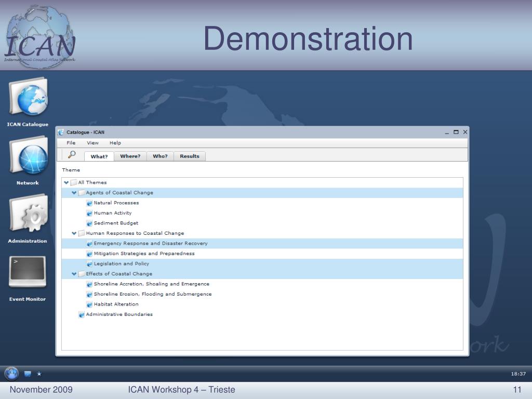Maximize the Catalogue - ICAN window
The image size is (532, 399).
click(x=456, y=132)
